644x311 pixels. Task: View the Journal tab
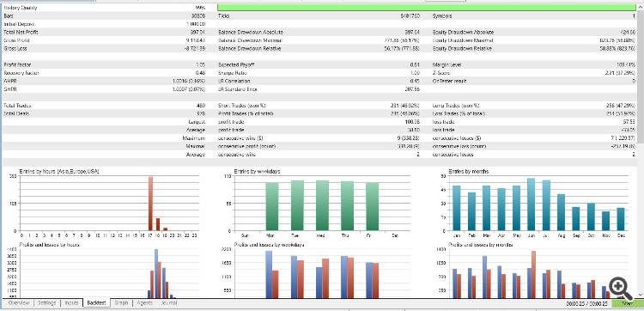point(169,303)
